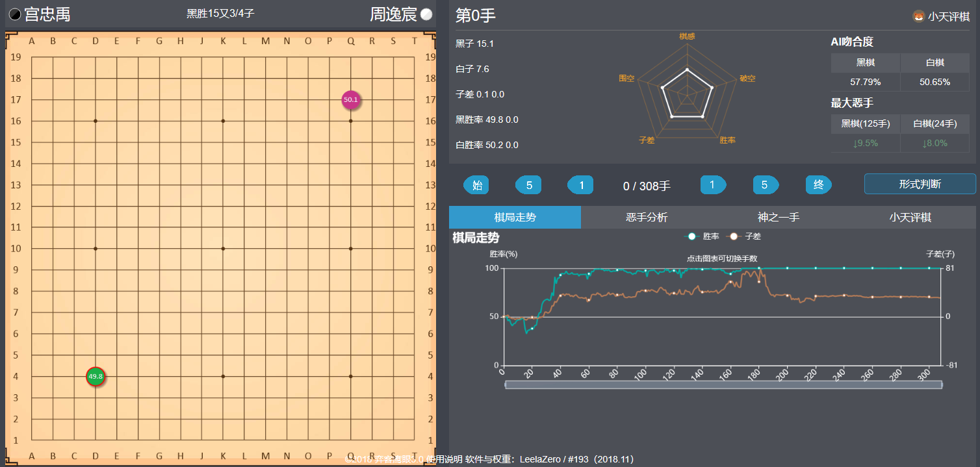Viewport: 980px width, 467px height.
Task: Click the green 49.8 stone on the board
Action: click(95, 377)
